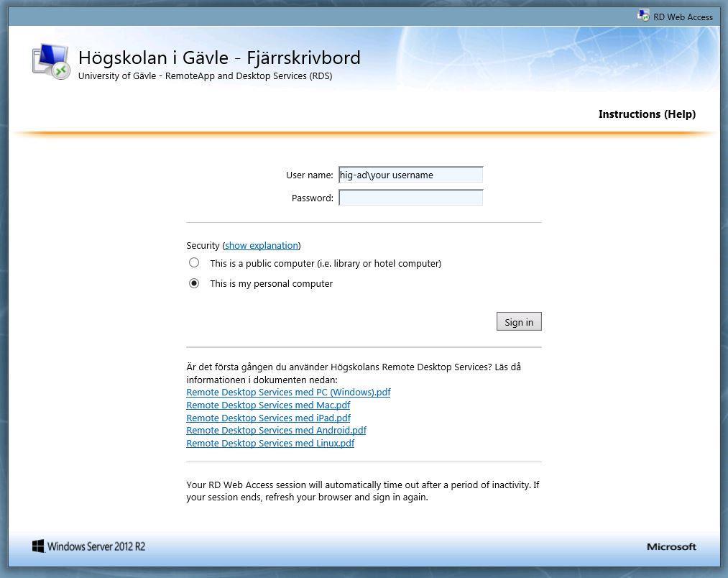Click the RD Web Access text label

click(683, 17)
